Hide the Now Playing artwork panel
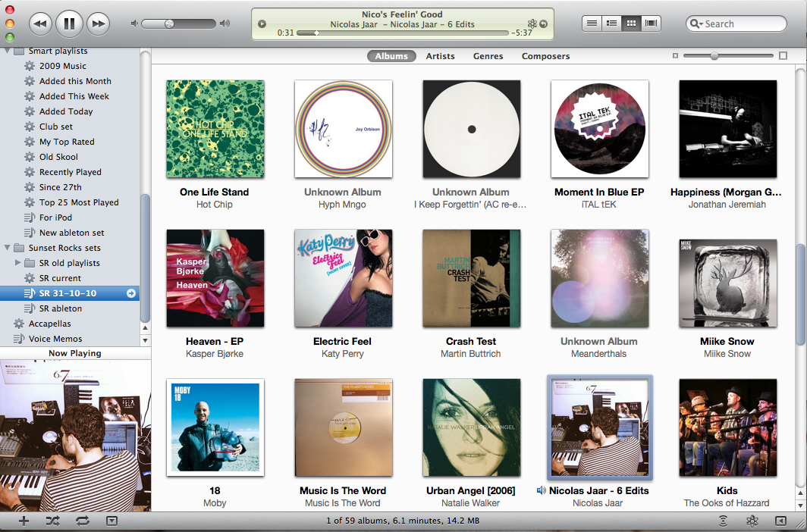This screenshot has width=807, height=532. point(111,521)
